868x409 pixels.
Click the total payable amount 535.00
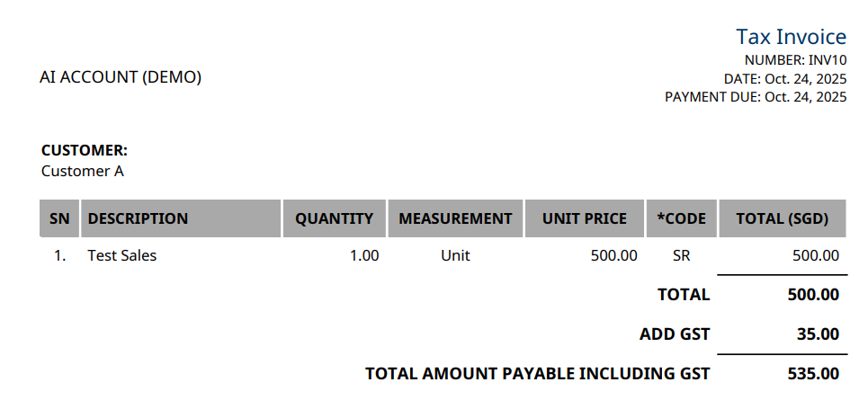tap(812, 373)
